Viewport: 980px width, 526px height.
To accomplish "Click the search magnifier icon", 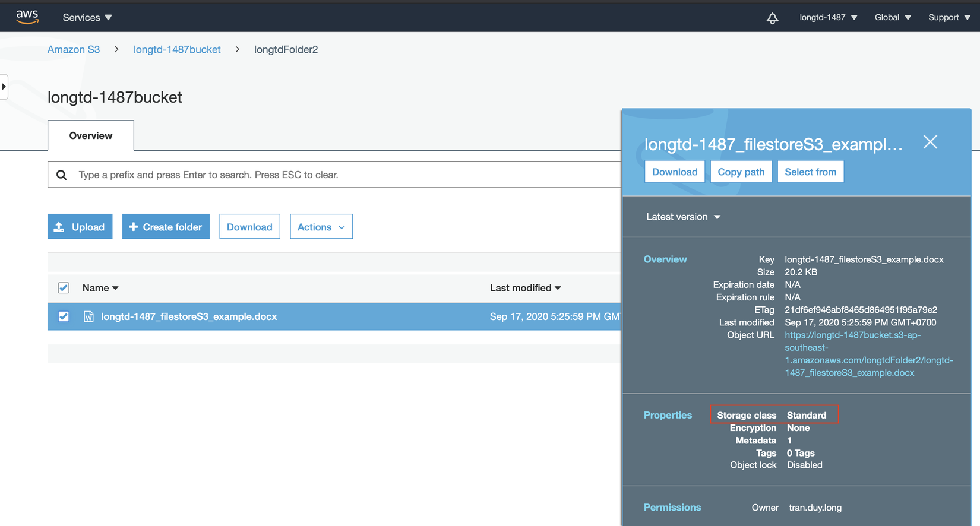I will tap(61, 175).
